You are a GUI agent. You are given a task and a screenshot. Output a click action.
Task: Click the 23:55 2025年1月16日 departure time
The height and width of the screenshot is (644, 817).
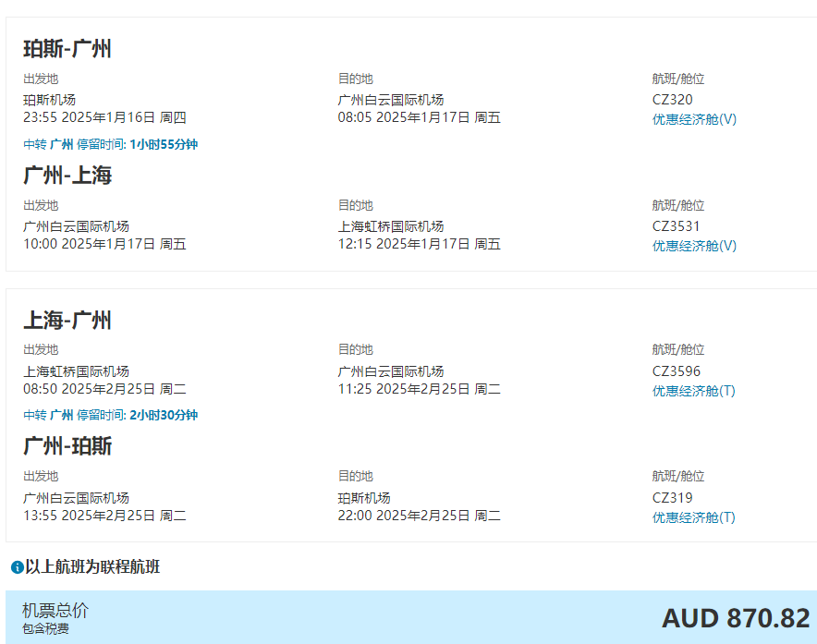coord(104,117)
